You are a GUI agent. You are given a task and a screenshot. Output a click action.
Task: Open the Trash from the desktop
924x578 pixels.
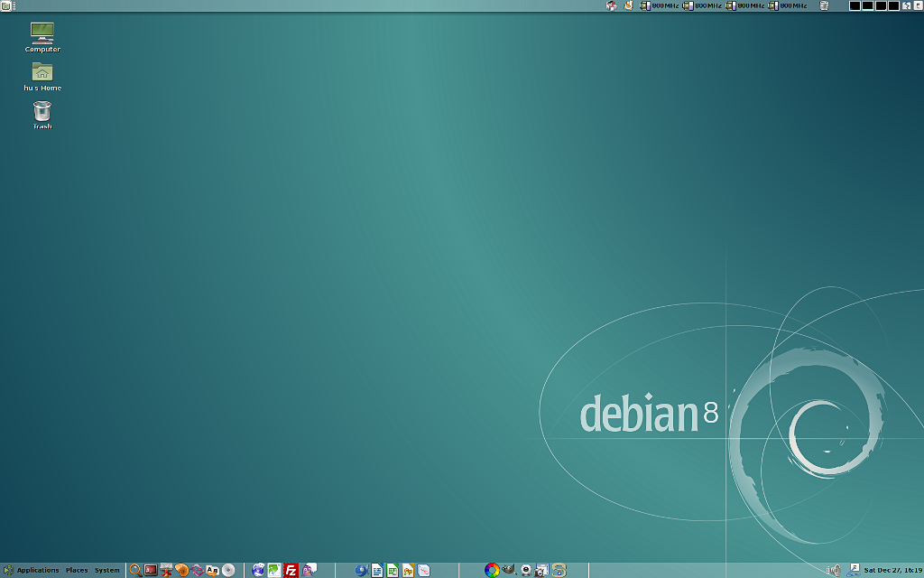pos(40,112)
